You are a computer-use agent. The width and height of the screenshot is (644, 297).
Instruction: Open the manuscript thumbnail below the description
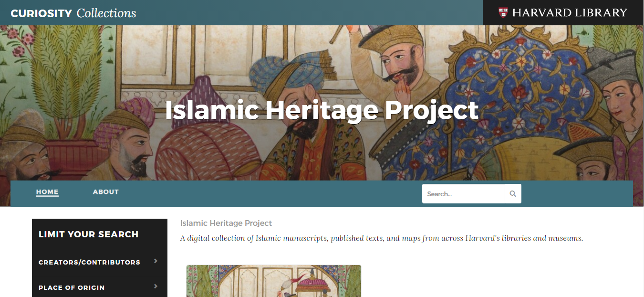[274, 281]
